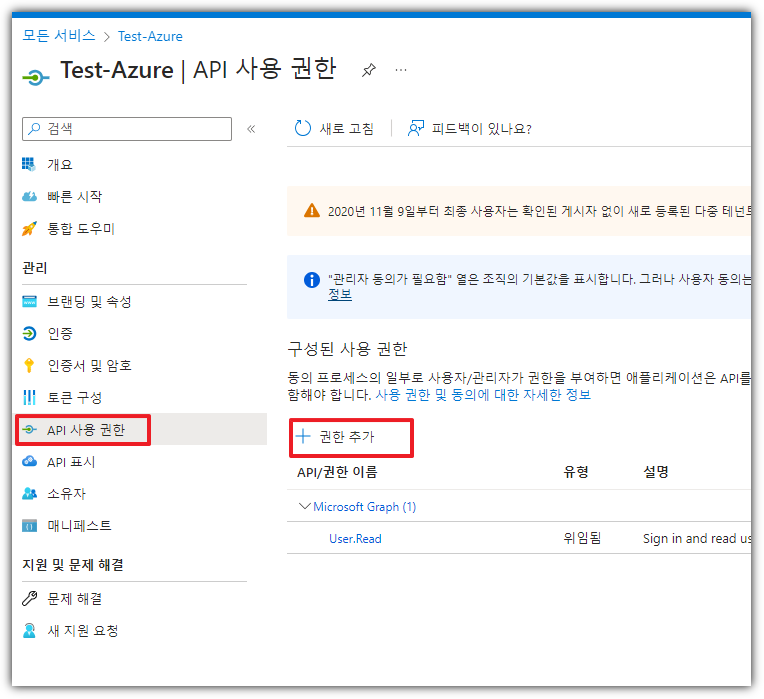Go to 브랜딩 및 속성 settings
The image size is (764, 699).
coord(89,301)
